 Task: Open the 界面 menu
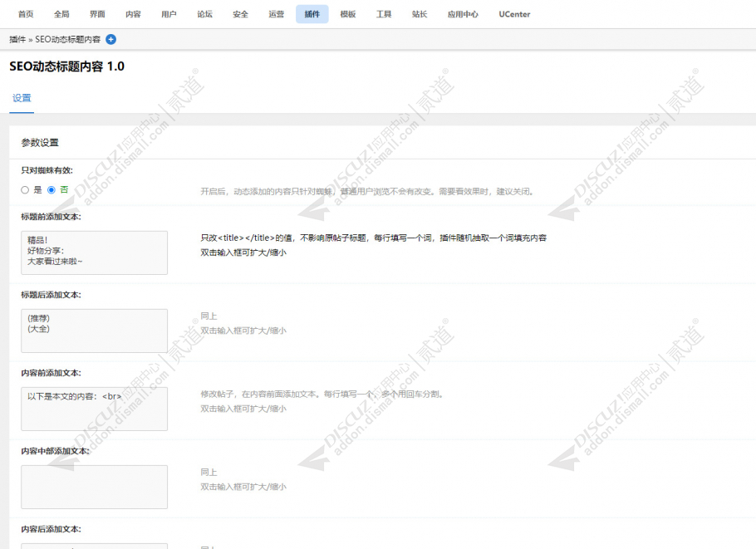(x=97, y=14)
